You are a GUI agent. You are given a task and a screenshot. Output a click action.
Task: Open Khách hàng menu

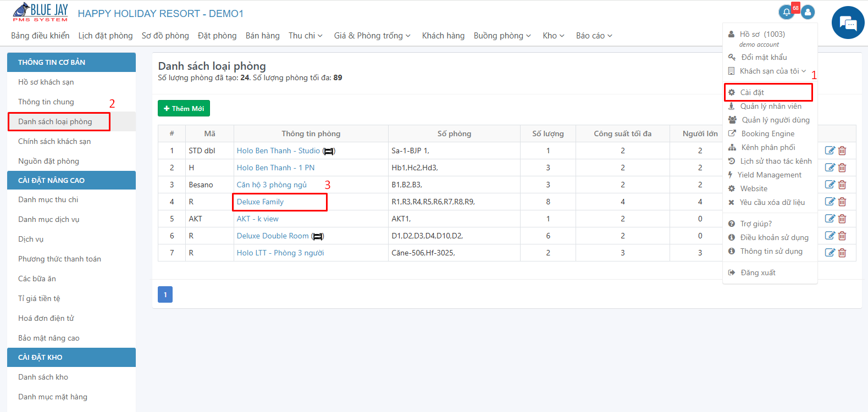coord(443,36)
